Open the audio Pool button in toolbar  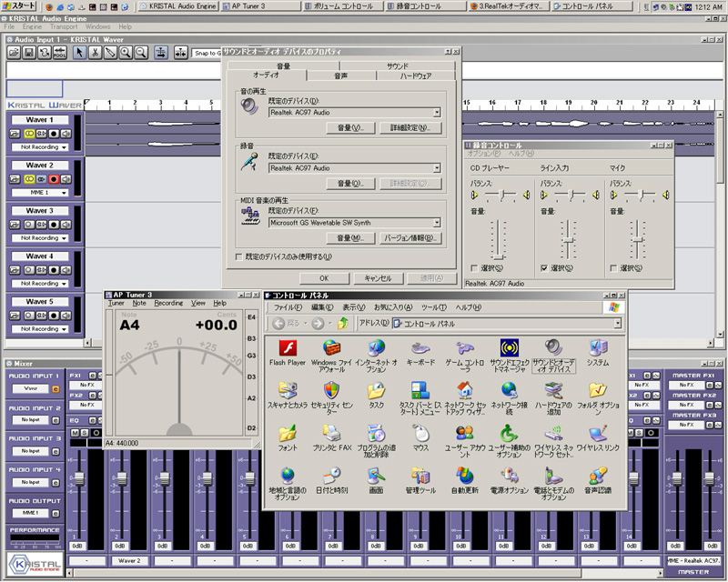(59, 54)
